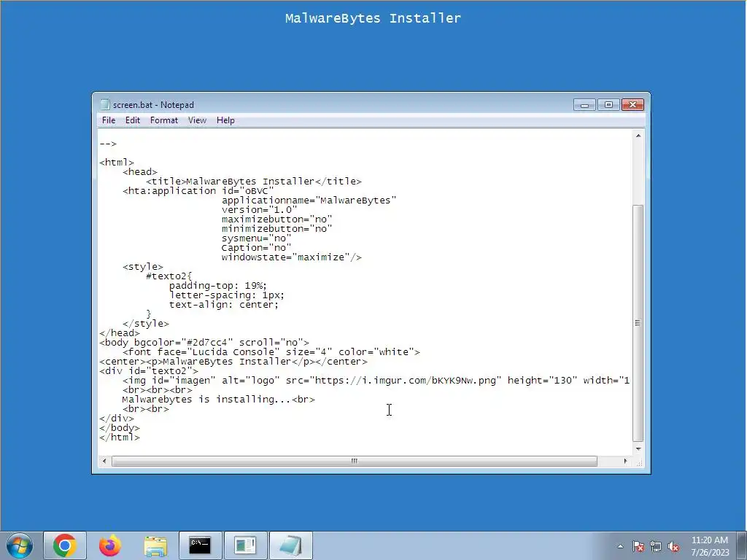Screen dimensions: 747x560
Task: Click the closing '</html>' tag line
Action: pyautogui.click(x=120, y=437)
